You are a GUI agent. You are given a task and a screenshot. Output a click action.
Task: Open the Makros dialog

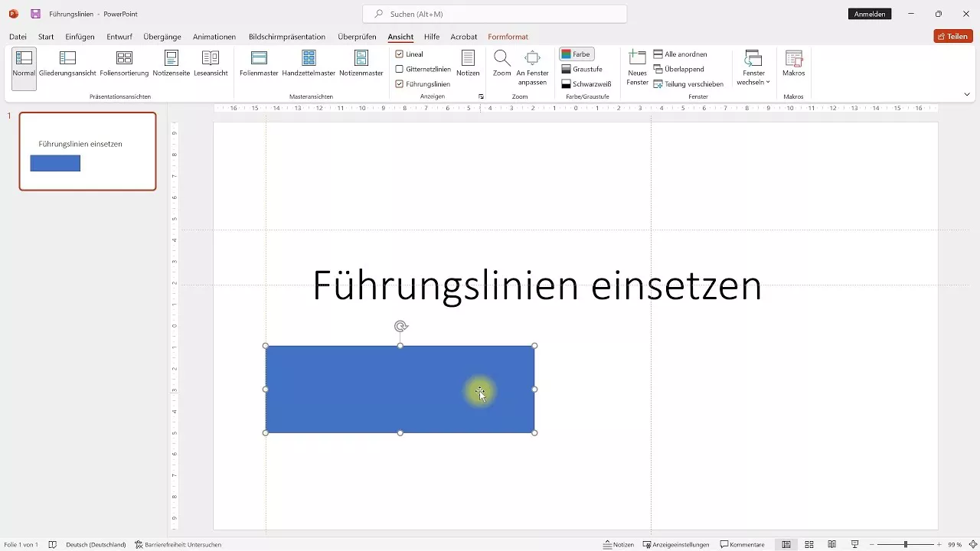(x=794, y=64)
